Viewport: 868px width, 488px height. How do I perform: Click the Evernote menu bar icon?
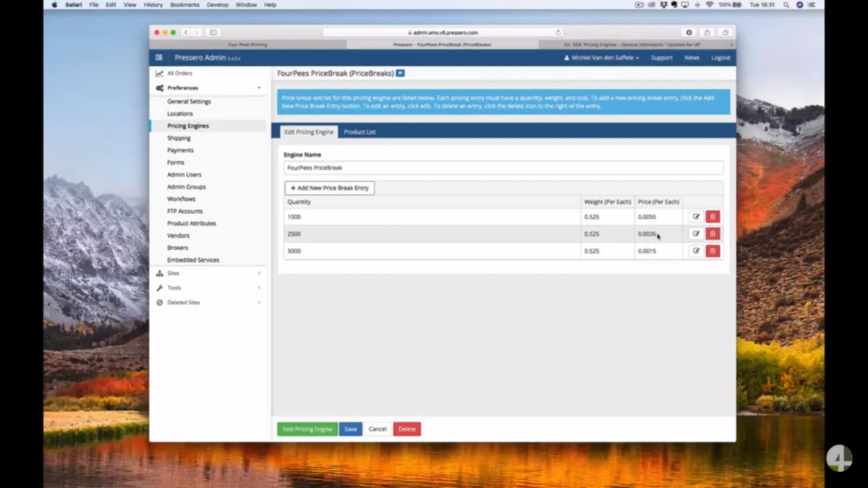pyautogui.click(x=674, y=4)
